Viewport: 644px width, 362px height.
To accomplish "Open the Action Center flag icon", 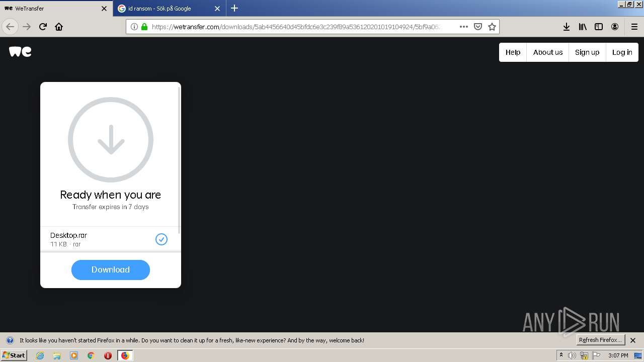I will point(596,355).
